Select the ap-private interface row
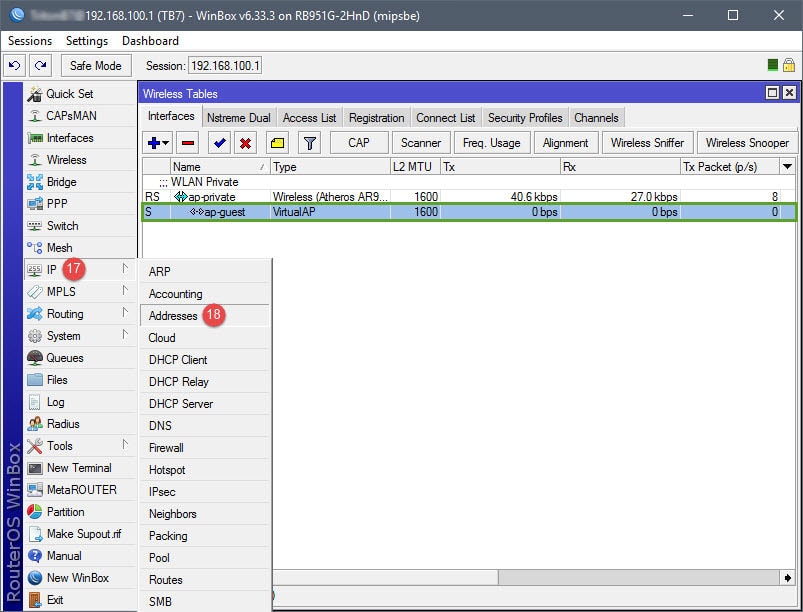This screenshot has width=803, height=612. (469, 197)
